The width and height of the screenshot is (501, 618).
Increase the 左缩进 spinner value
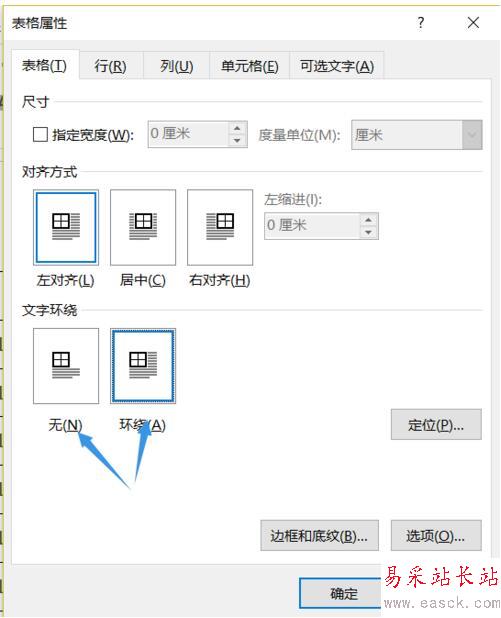click(x=369, y=220)
